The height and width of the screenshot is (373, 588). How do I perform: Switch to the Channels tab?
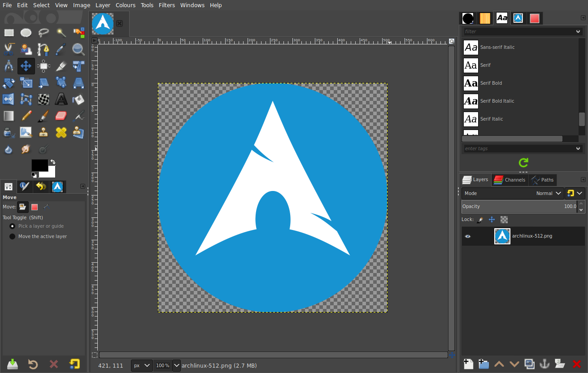click(510, 180)
